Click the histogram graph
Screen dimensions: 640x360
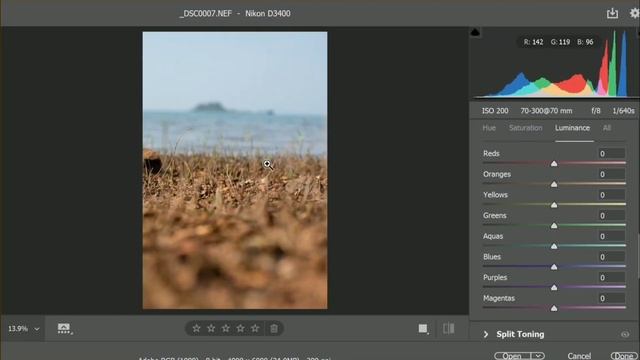(554, 63)
